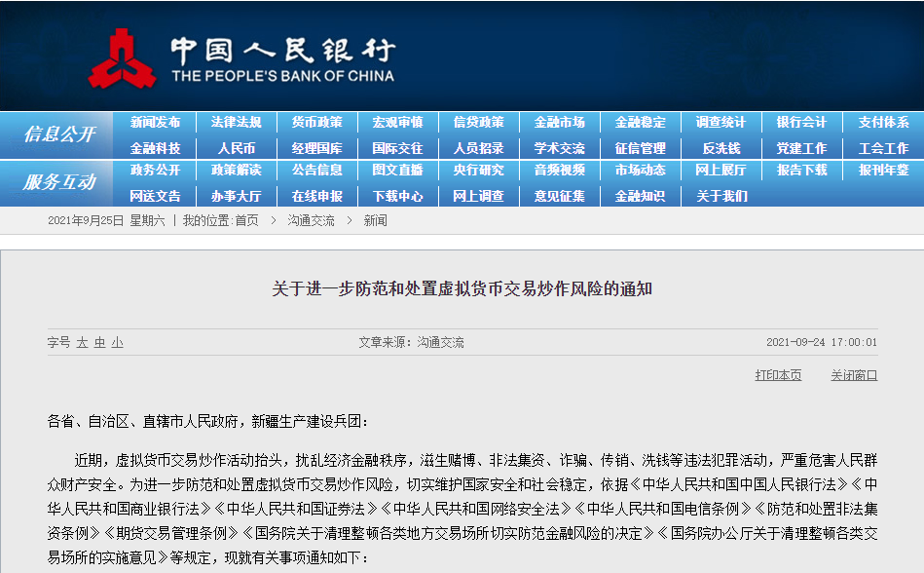Select 报告下载 in service menu
This screenshot has height=573, width=924.
[x=801, y=170]
